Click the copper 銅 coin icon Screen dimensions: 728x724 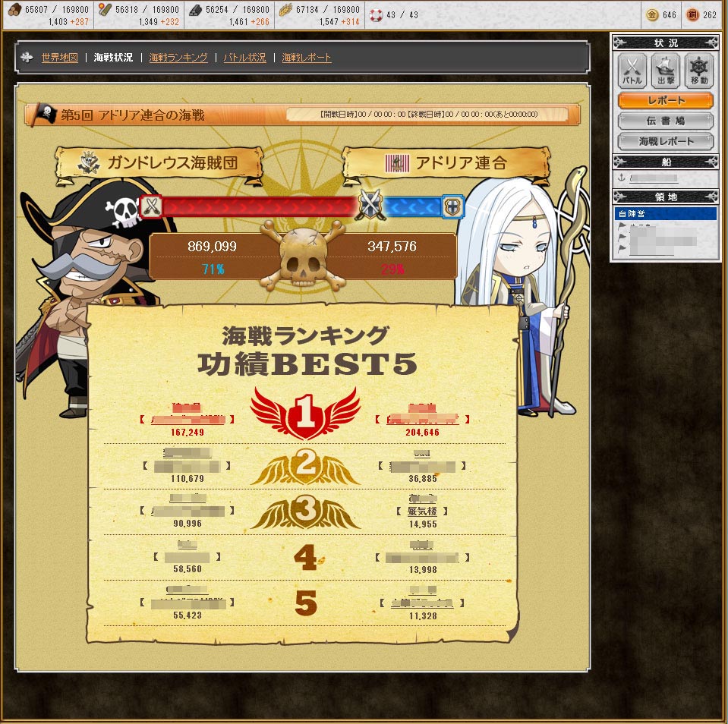[692, 15]
